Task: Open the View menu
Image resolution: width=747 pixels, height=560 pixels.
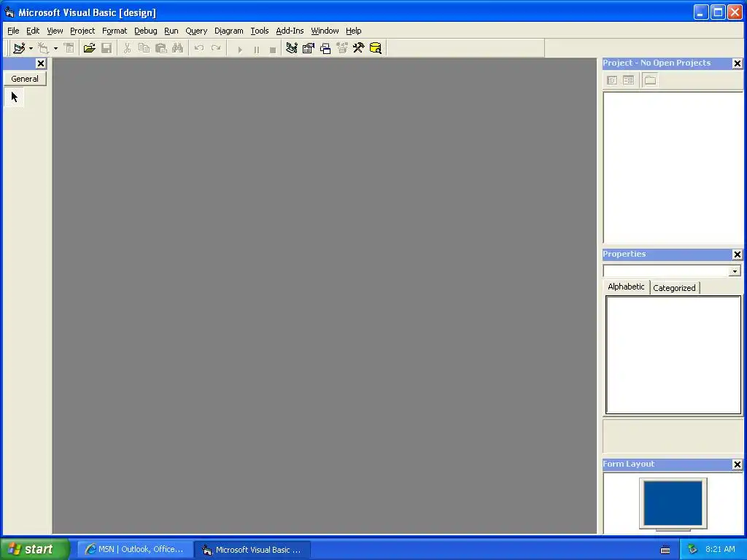Action: (55, 31)
